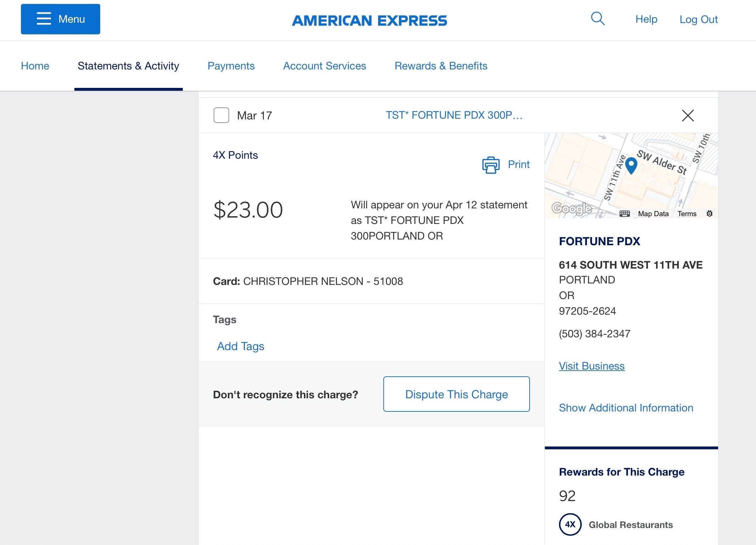The width and height of the screenshot is (756, 545).
Task: Follow the Visit Business link
Action: tap(592, 366)
